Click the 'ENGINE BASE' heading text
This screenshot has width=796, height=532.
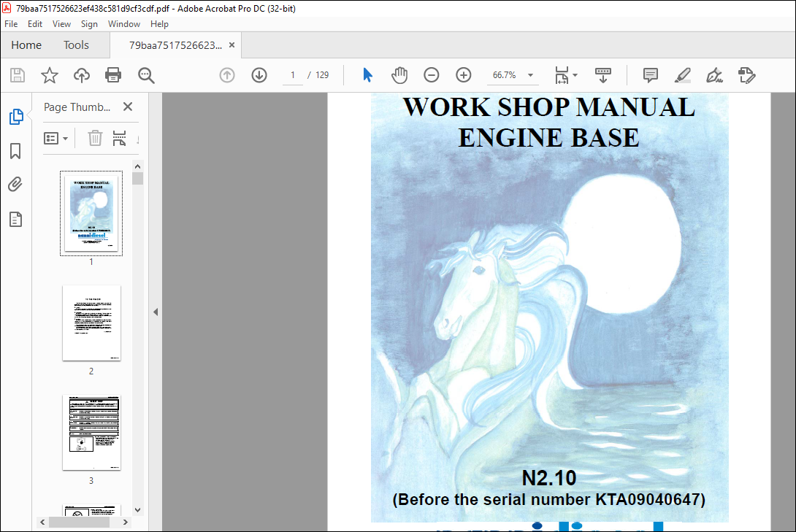(x=548, y=138)
